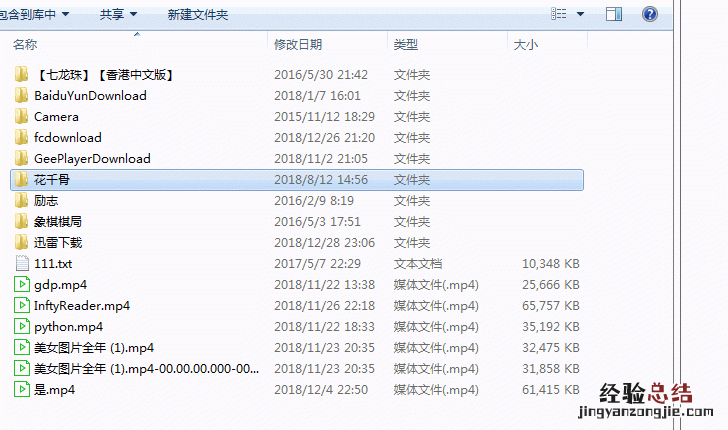Click the date 2017/5/7 22:29
The height and width of the screenshot is (430, 728).
tap(317, 264)
